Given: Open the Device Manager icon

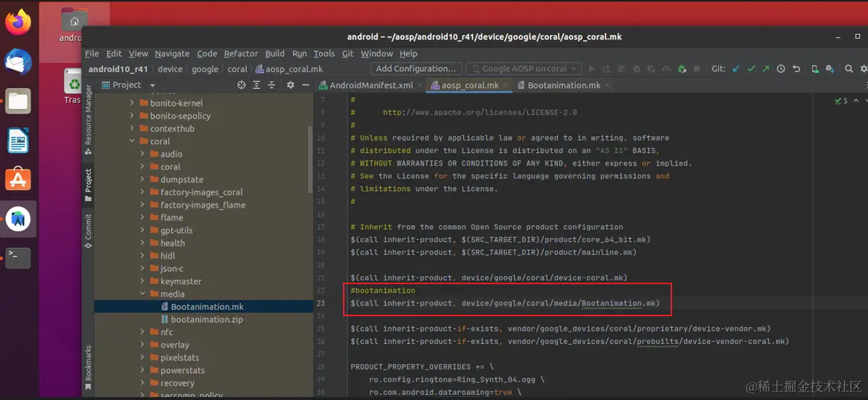Looking at the screenshot, I should [815, 68].
